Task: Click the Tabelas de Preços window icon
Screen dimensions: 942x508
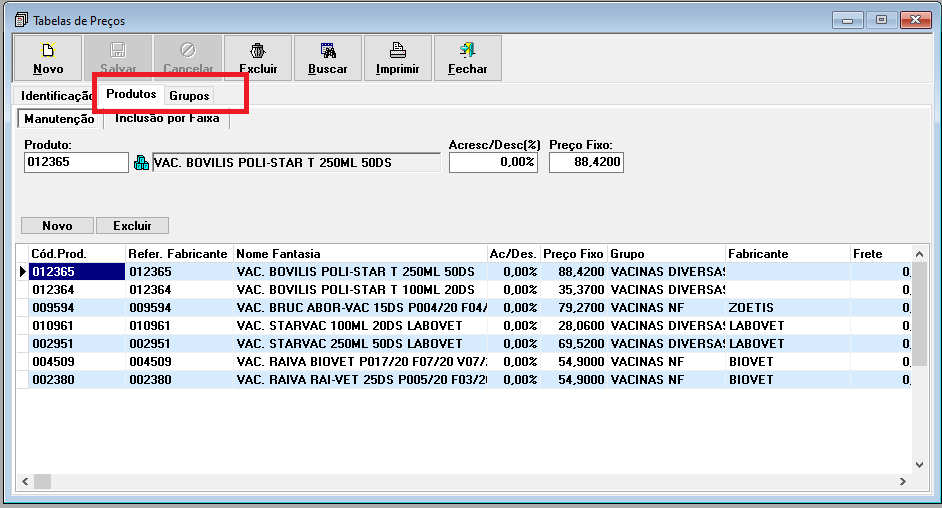Action: [21, 20]
